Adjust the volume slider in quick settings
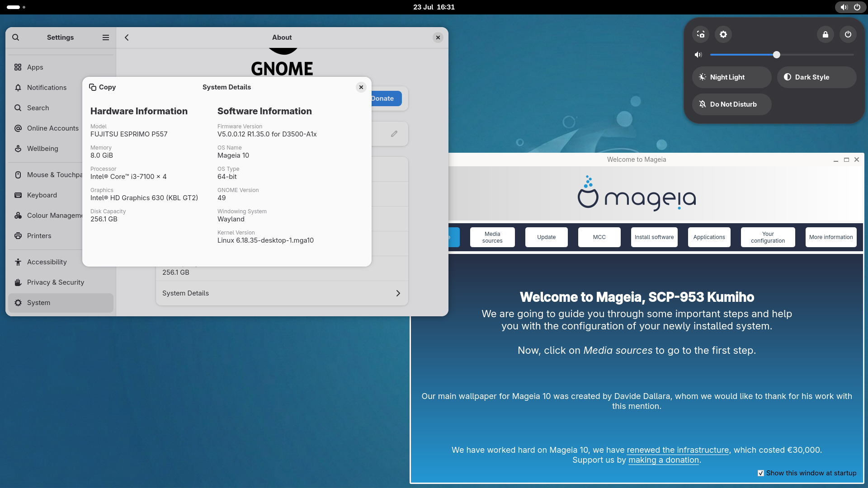 (x=782, y=55)
